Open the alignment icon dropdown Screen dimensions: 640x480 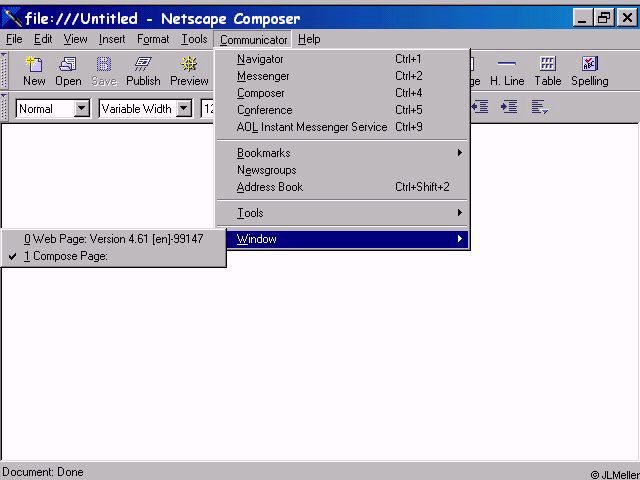tap(540, 107)
